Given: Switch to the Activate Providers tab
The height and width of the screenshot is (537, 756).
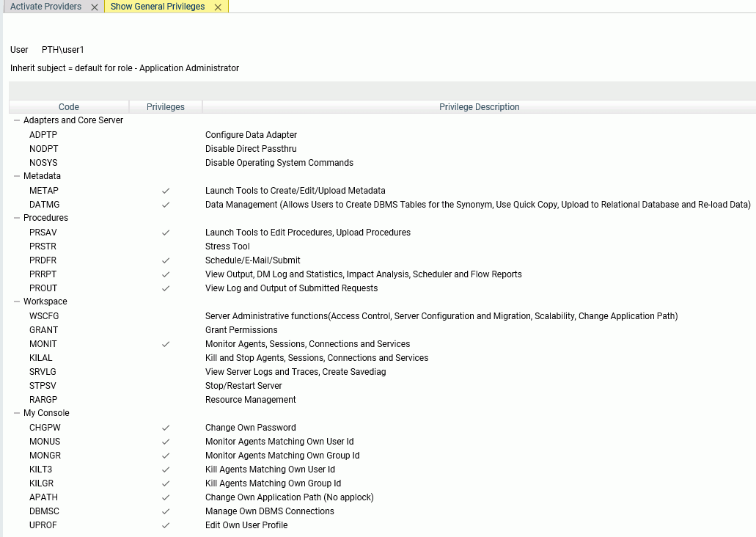Looking at the screenshot, I should tap(45, 7).
